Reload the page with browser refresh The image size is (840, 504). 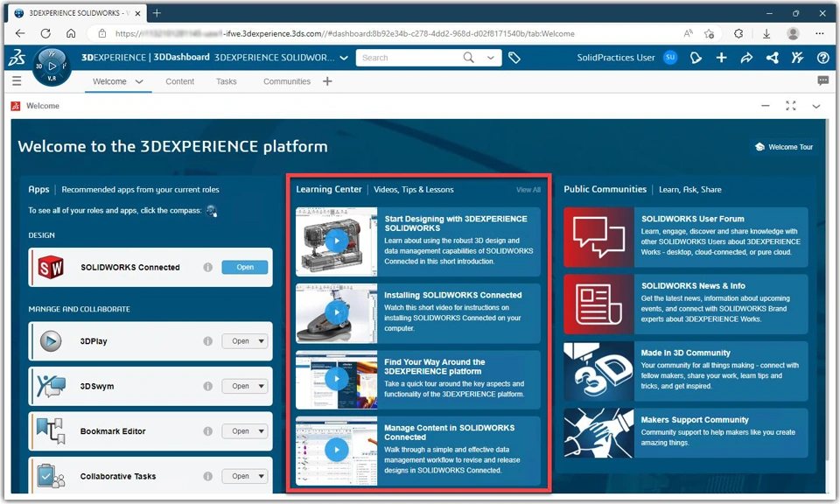tap(45, 33)
